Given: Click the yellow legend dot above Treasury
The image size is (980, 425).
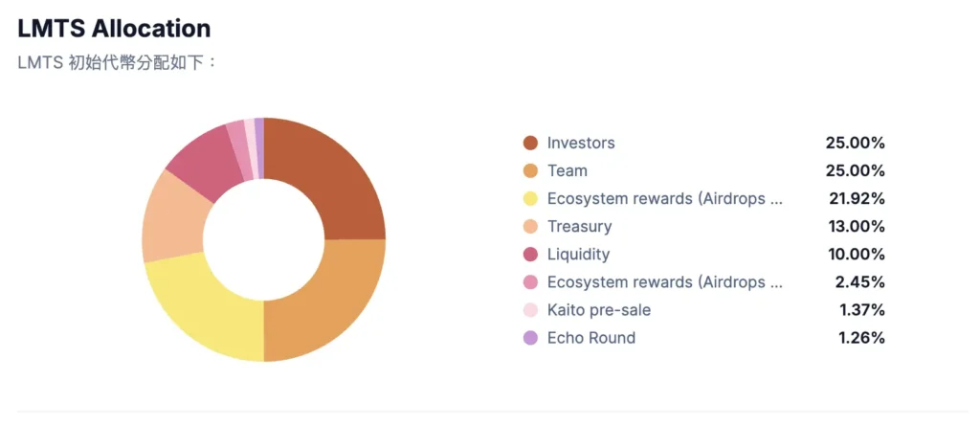Looking at the screenshot, I should click(x=530, y=199).
